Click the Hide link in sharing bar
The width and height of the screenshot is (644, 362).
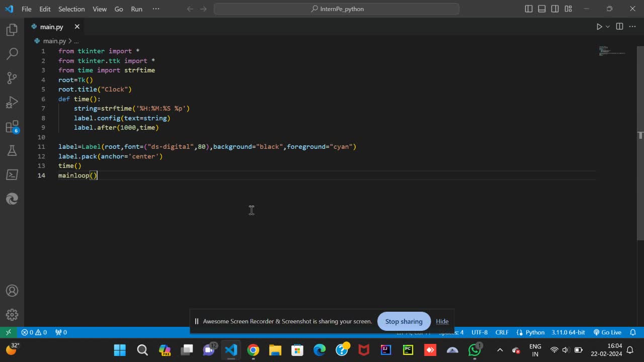tap(442, 321)
